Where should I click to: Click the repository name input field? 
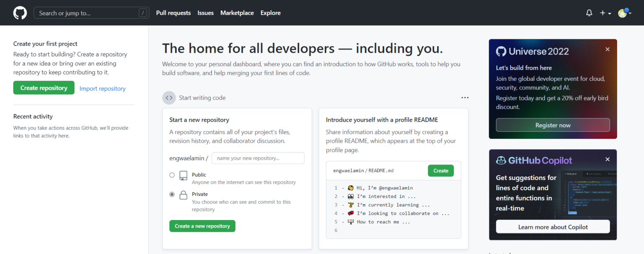pyautogui.click(x=257, y=158)
